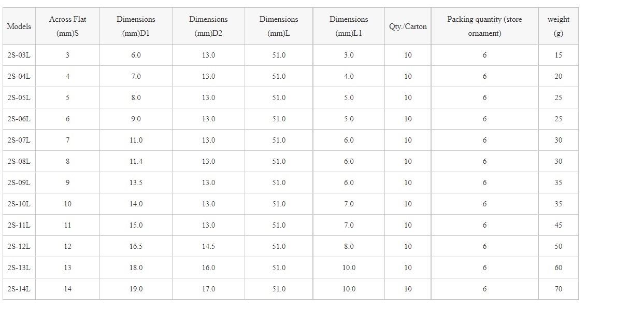Image resolution: width=644 pixels, height=323 pixels.
Task: Click the weight value 45
Action: click(558, 225)
